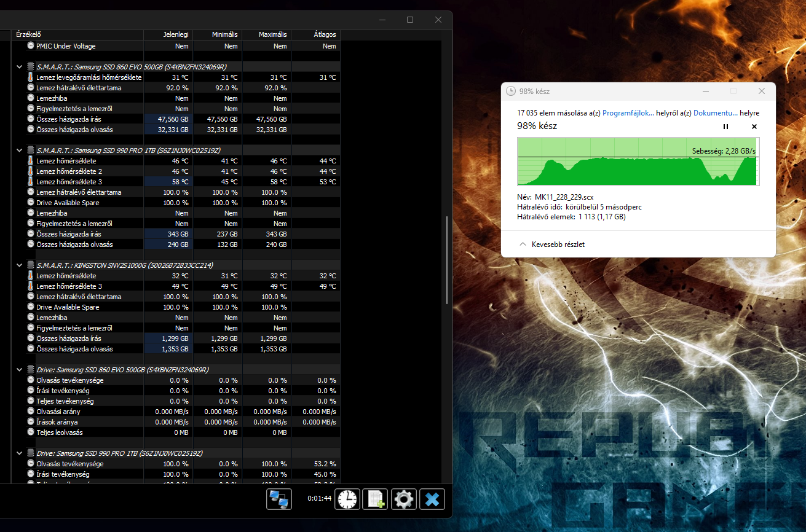Click the Minimális column header
The height and width of the screenshot is (532, 806).
click(x=218, y=35)
